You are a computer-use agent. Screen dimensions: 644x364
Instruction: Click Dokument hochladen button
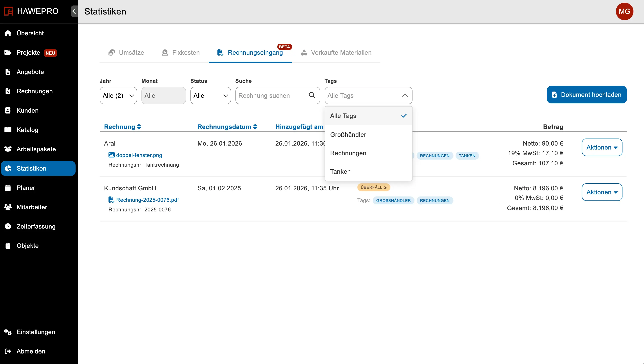586,95
